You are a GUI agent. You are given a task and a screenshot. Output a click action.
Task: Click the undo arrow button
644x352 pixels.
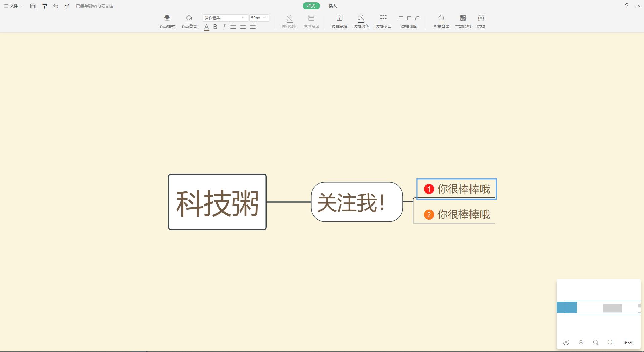[56, 6]
